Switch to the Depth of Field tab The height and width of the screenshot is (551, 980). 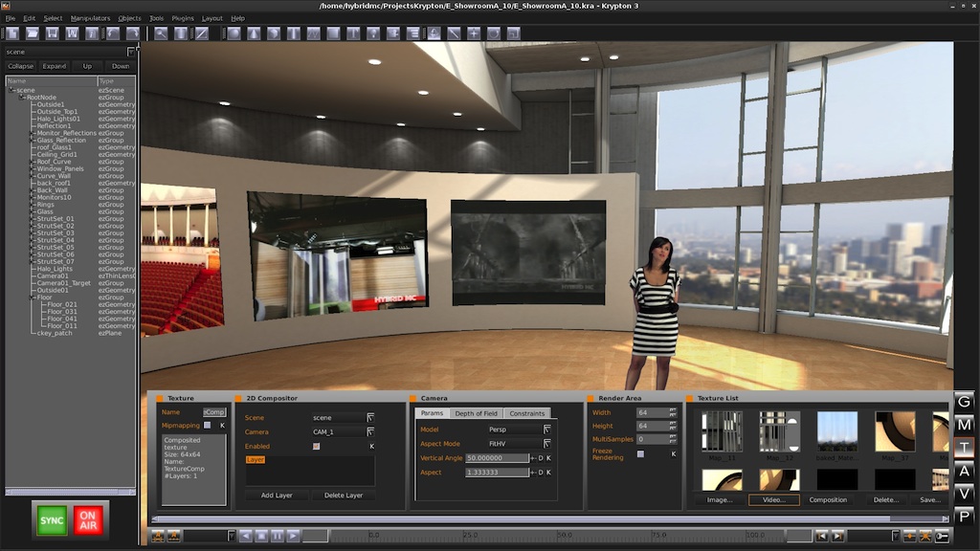pyautogui.click(x=477, y=413)
